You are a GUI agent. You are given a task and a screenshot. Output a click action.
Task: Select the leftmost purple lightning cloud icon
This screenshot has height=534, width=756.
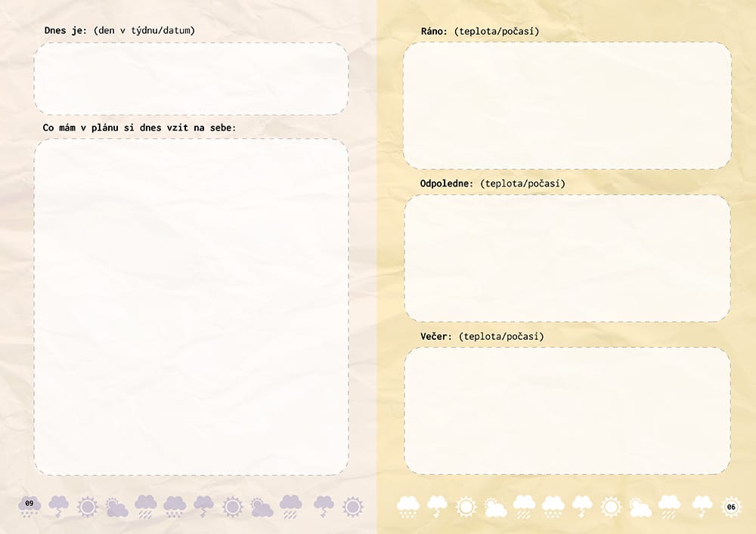tap(58, 505)
